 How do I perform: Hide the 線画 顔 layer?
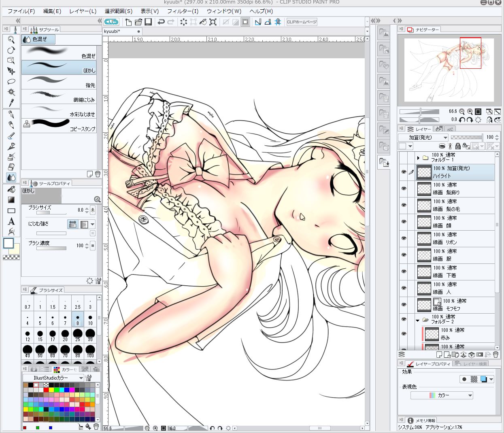pos(404,222)
